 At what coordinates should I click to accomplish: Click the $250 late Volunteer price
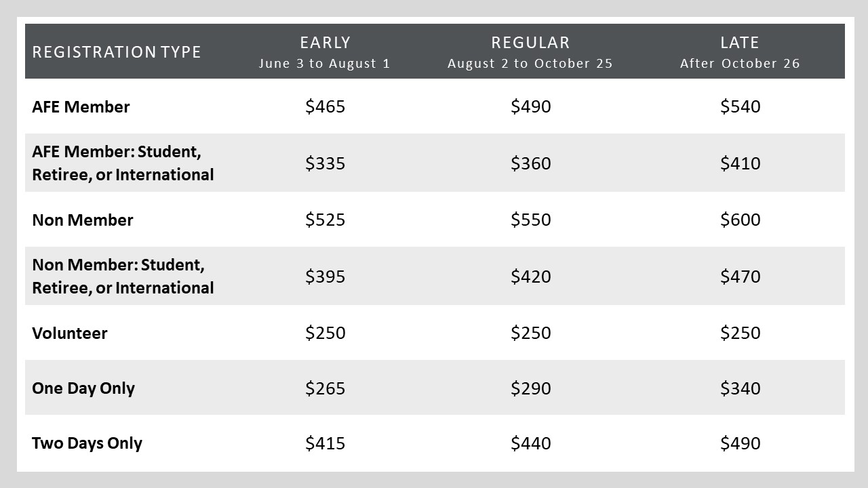[x=741, y=333]
